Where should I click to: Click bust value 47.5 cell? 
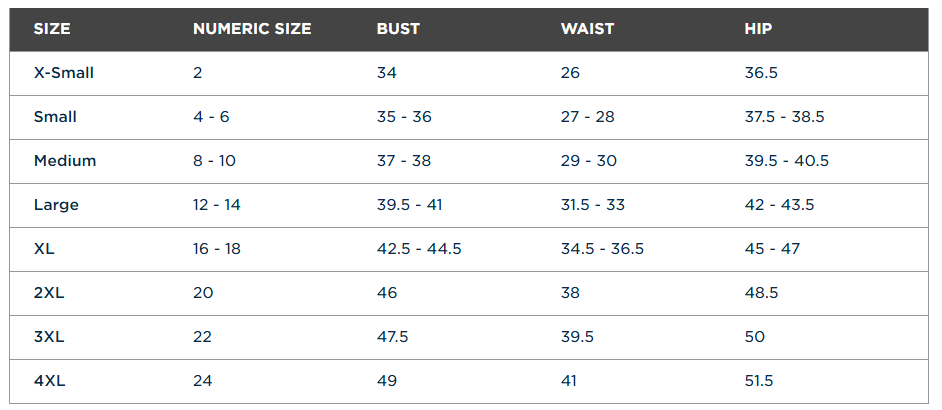tap(392, 337)
